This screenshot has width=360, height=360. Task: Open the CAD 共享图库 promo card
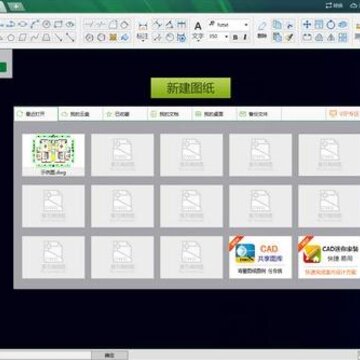(260, 257)
